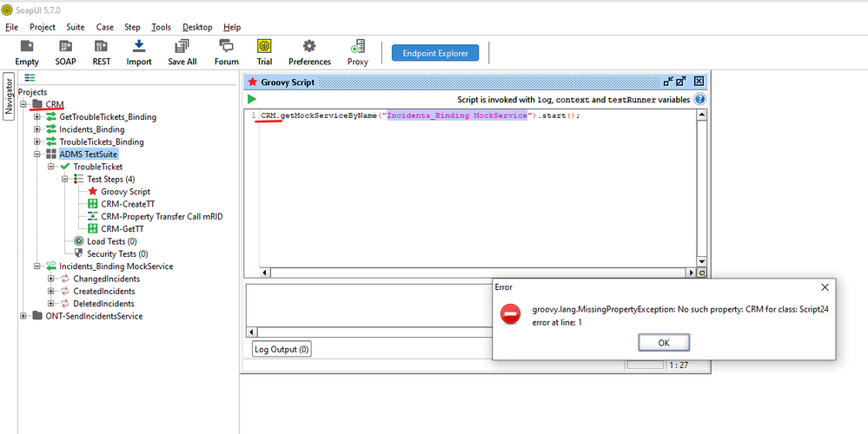This screenshot has width=868, height=434.
Task: Click the ADMS TestSuite grid icon
Action: 51,155
